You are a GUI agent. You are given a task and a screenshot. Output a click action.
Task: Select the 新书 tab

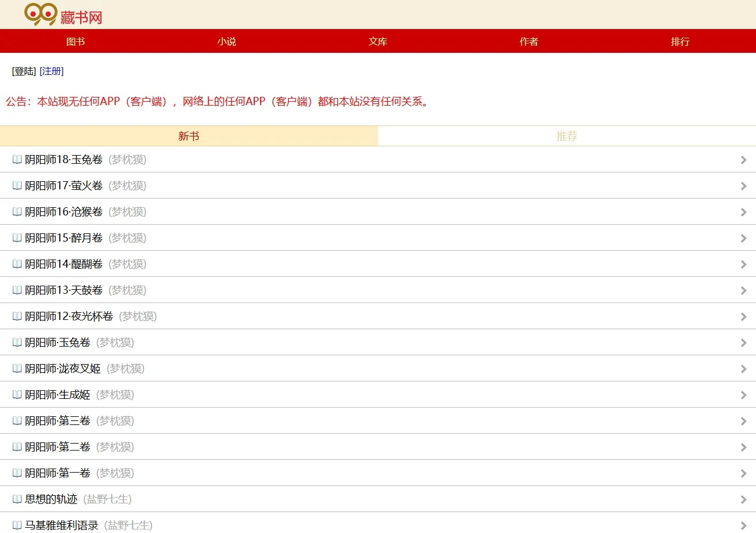189,136
